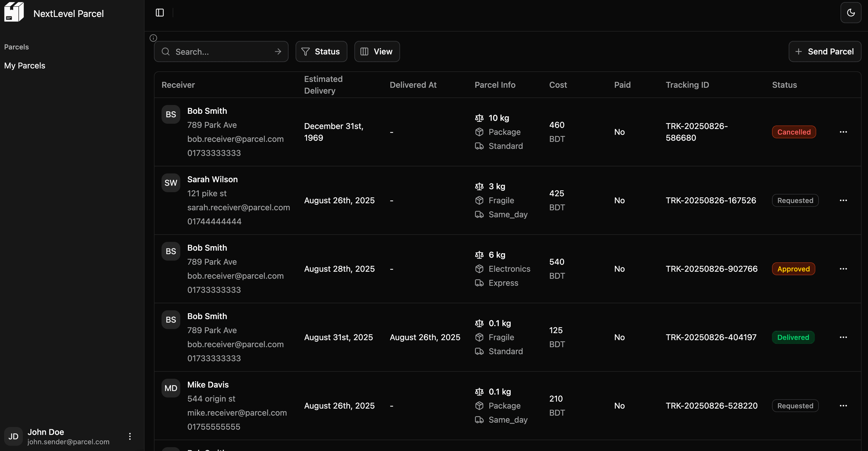The width and height of the screenshot is (868, 451).
Task: Open the View columns dropdown
Action: [377, 51]
